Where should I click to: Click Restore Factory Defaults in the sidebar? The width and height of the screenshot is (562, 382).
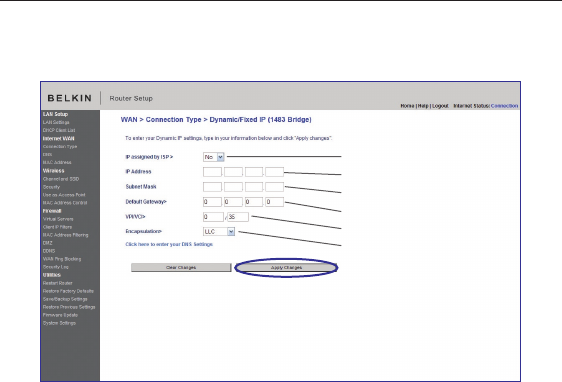tap(68, 291)
